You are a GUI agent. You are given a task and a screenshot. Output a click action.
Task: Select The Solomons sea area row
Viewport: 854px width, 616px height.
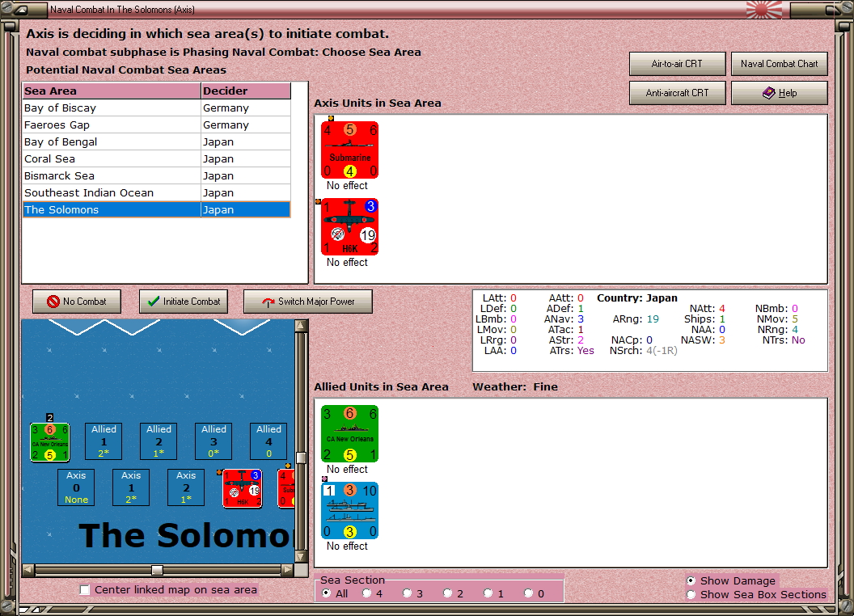156,209
